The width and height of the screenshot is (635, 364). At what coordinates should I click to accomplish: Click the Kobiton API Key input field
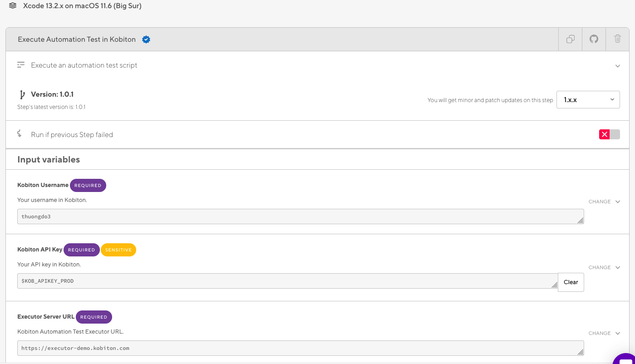tap(288, 281)
